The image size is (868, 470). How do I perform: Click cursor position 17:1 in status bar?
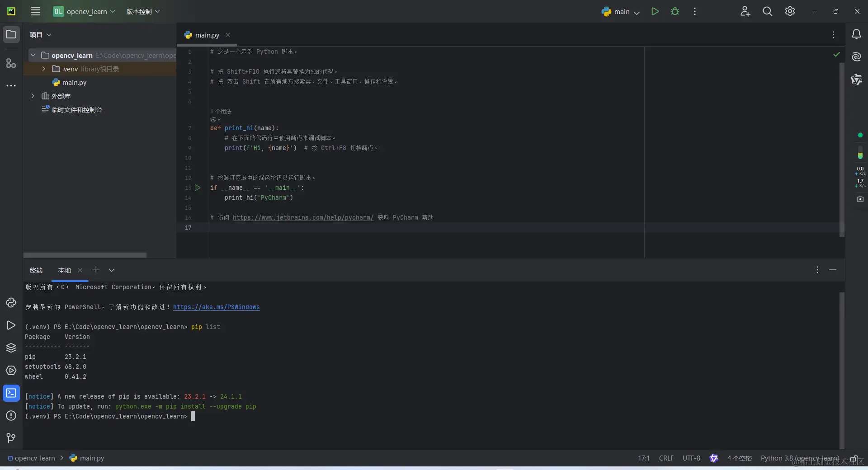[644, 458]
